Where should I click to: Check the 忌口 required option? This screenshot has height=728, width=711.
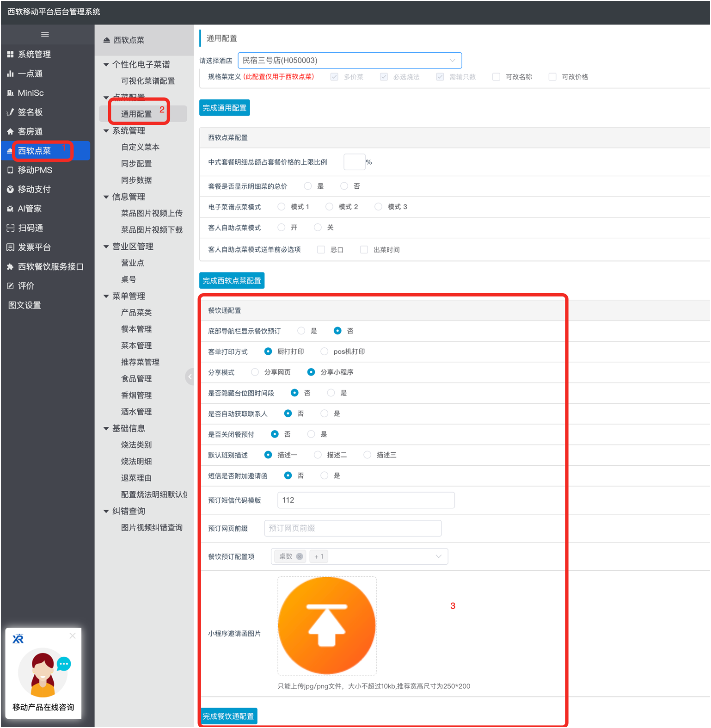click(x=321, y=250)
